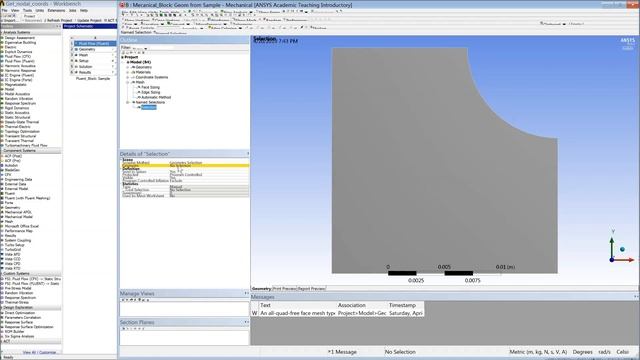Screen dimensions: 640x360
Task: Switch to Print Preview tab
Action: pyautogui.click(x=284, y=289)
